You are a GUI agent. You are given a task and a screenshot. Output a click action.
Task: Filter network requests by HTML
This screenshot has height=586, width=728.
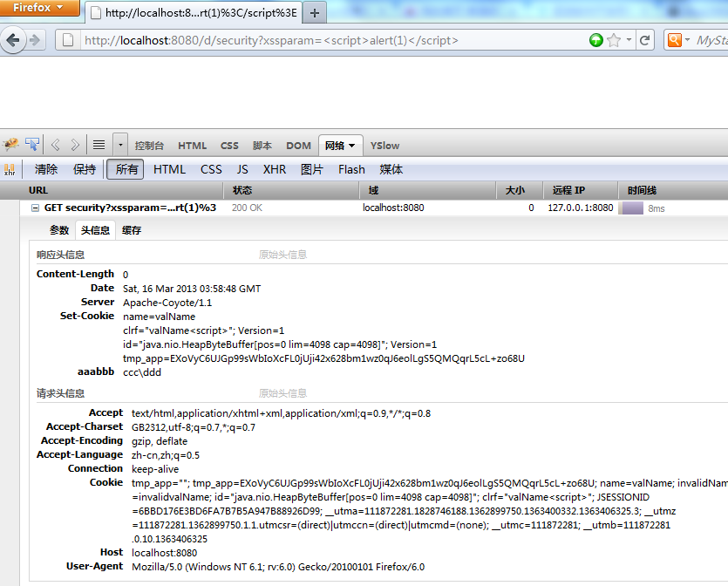(x=169, y=169)
